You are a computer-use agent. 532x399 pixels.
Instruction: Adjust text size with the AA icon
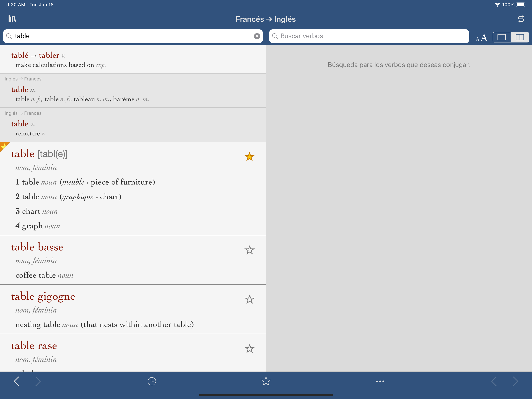coord(482,38)
